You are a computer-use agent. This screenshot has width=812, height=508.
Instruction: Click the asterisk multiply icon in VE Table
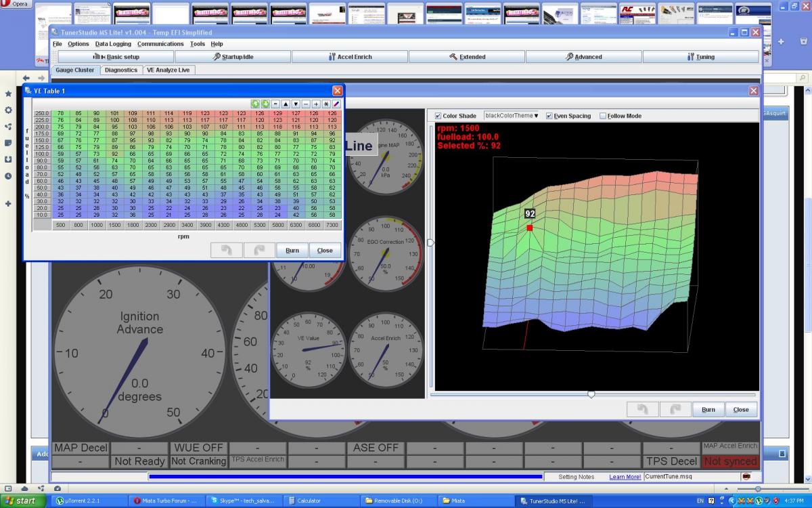(325, 104)
